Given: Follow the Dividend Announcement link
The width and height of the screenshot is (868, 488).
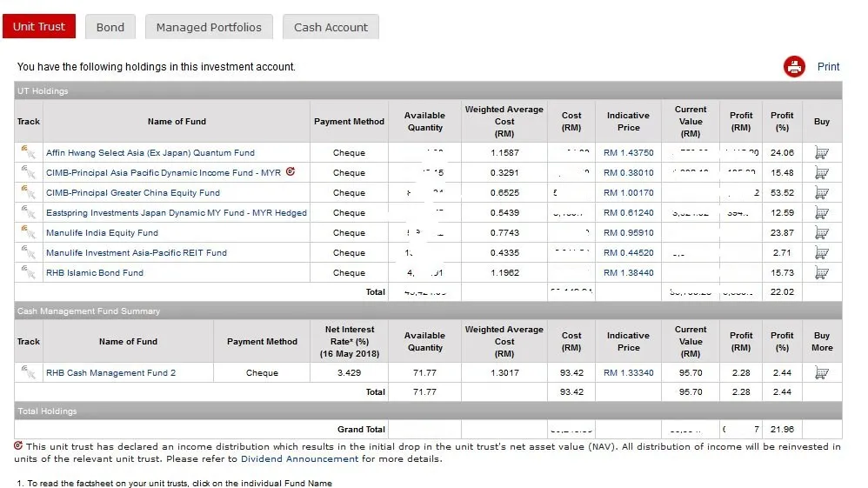Looking at the screenshot, I should (x=299, y=458).
